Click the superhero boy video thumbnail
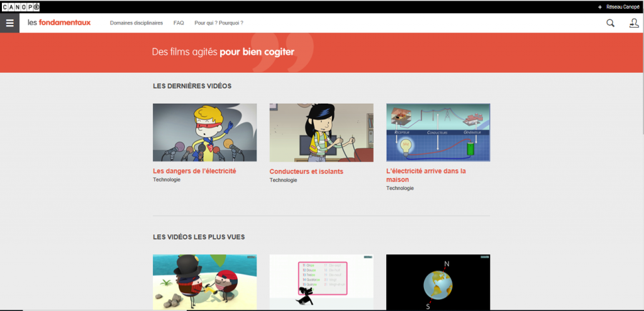Viewport: 644px width, 311px height. pos(204,133)
